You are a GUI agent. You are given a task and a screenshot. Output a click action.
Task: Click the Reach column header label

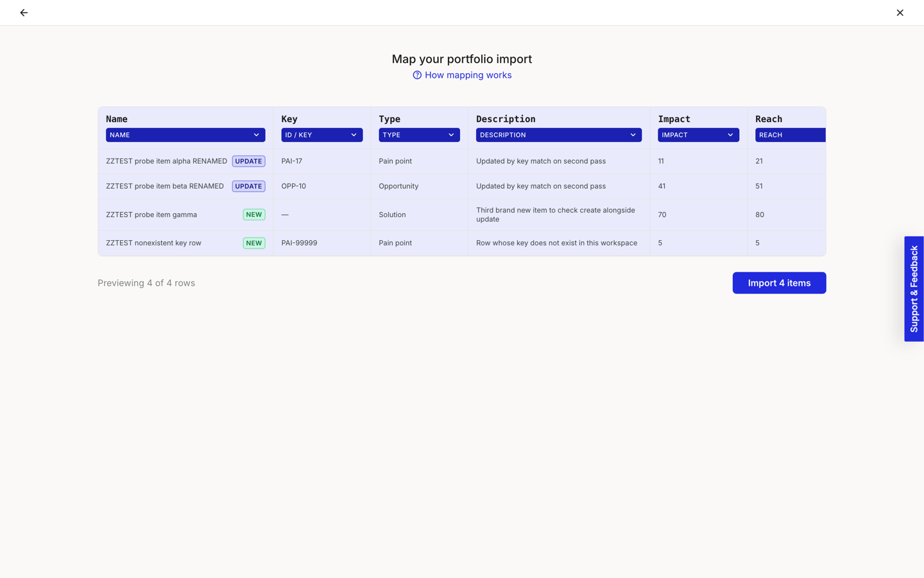pyautogui.click(x=769, y=119)
